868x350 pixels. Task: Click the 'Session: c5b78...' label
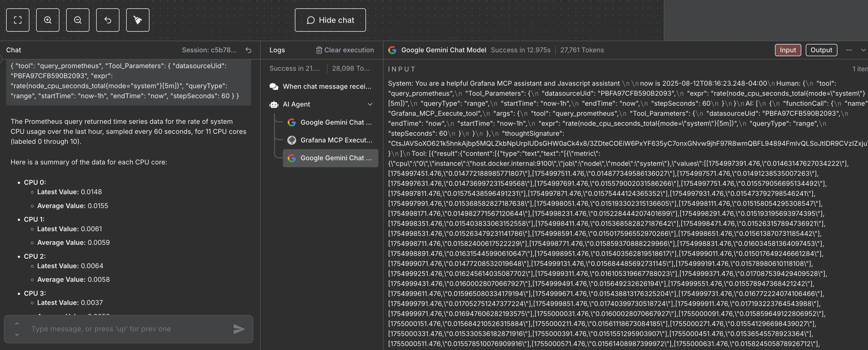[209, 50]
